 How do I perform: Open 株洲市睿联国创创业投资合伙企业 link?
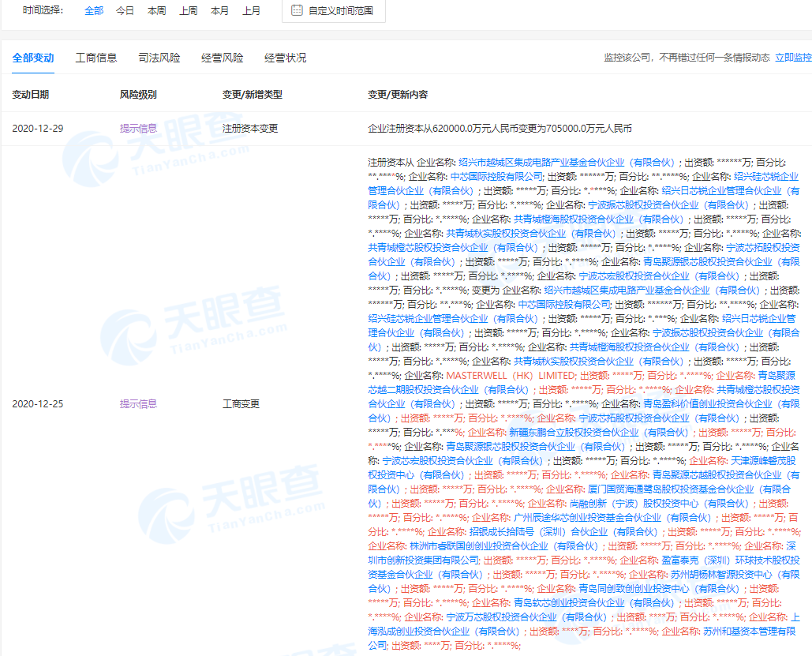(504, 545)
